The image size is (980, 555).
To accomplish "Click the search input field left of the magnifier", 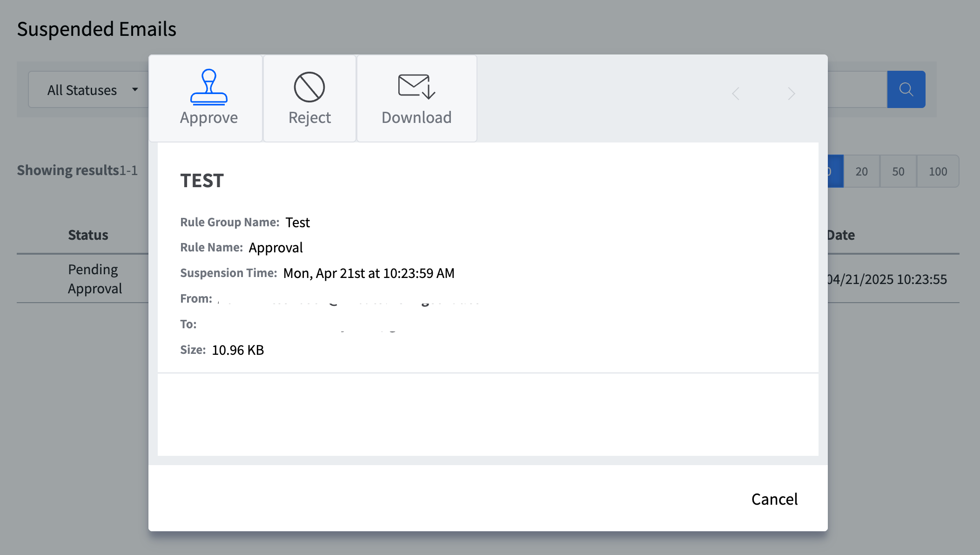I will [x=857, y=89].
